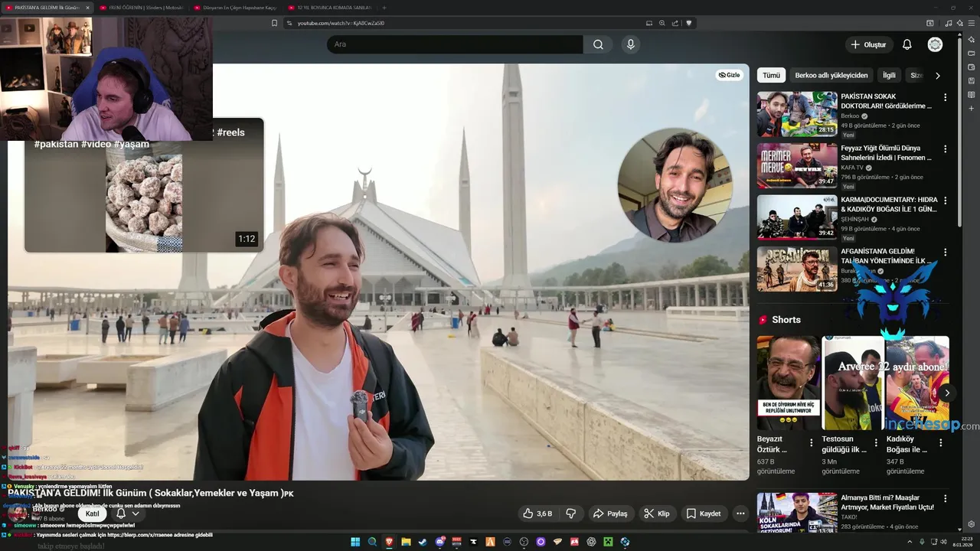
Task: Open options for Almanya Bitti mi video
Action: click(x=946, y=499)
